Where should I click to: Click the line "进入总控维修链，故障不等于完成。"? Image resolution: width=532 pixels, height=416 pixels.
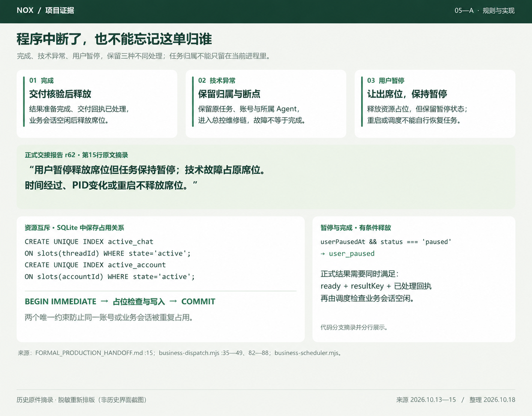point(253,120)
